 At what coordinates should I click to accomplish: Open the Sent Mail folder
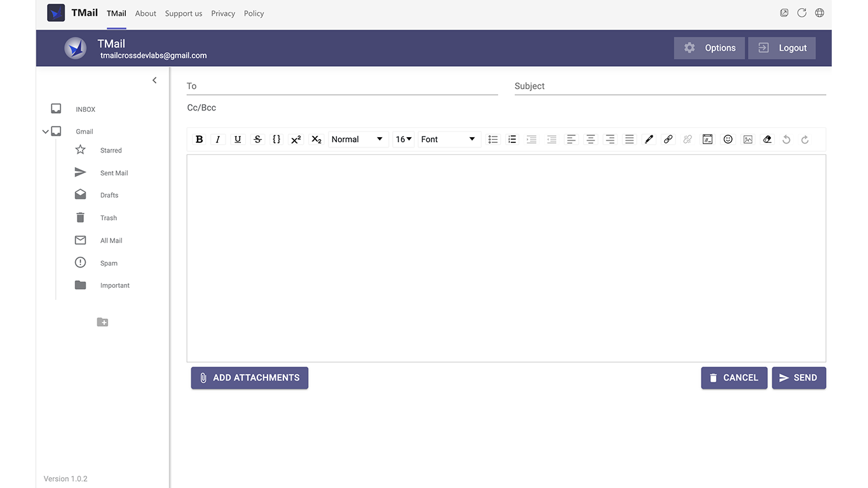pyautogui.click(x=114, y=173)
